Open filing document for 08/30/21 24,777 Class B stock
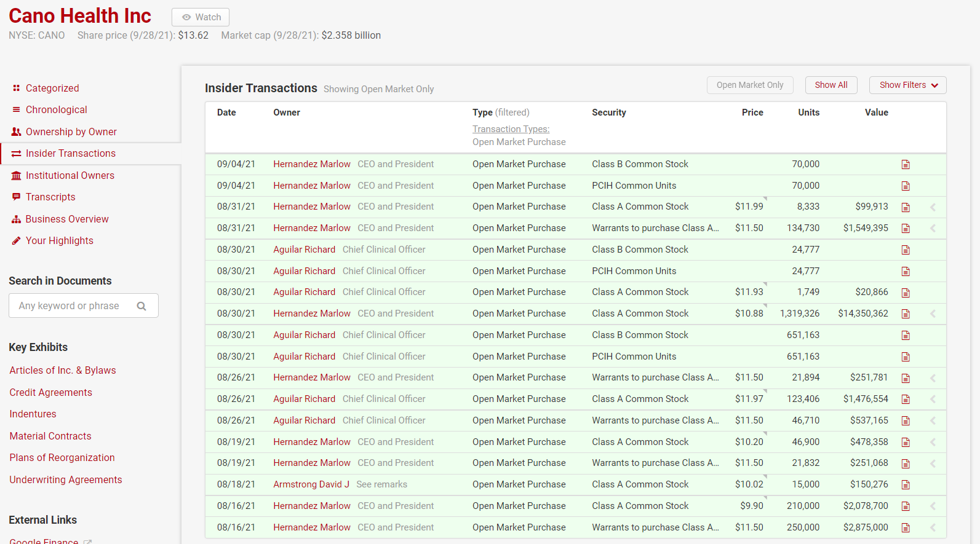Image resolution: width=980 pixels, height=544 pixels. click(906, 250)
